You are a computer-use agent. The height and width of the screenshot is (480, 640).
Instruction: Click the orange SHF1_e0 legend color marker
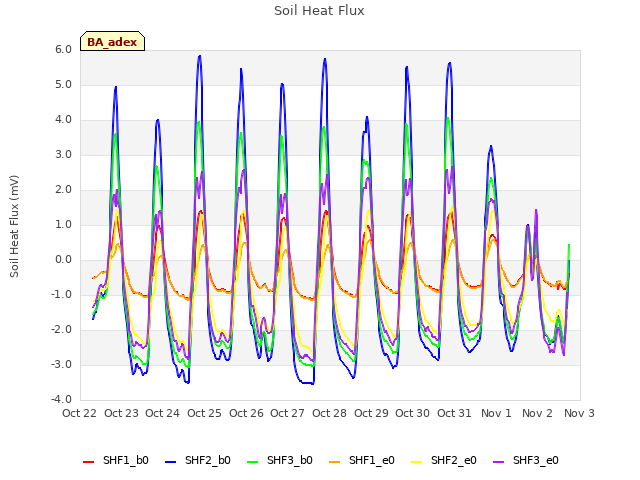click(334, 462)
